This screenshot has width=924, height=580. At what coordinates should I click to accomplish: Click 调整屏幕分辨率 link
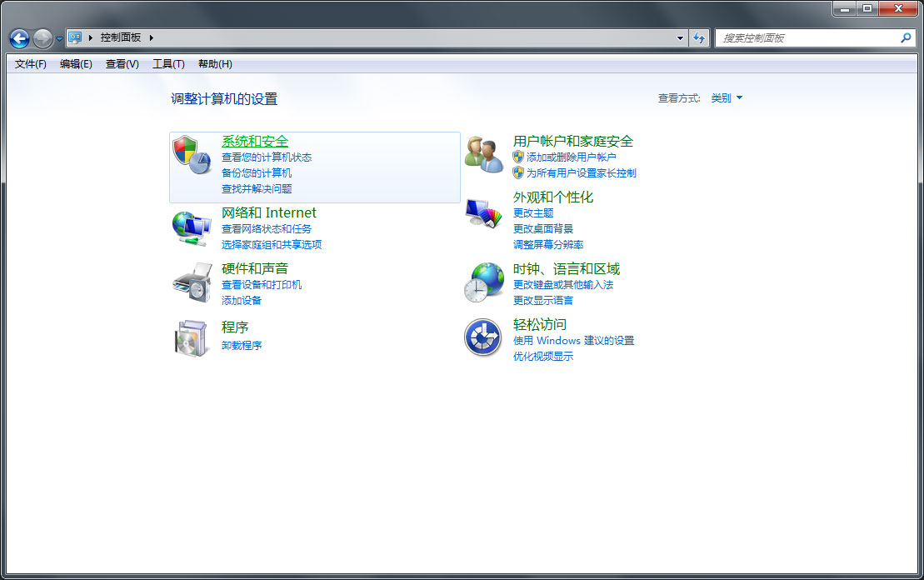(548, 245)
